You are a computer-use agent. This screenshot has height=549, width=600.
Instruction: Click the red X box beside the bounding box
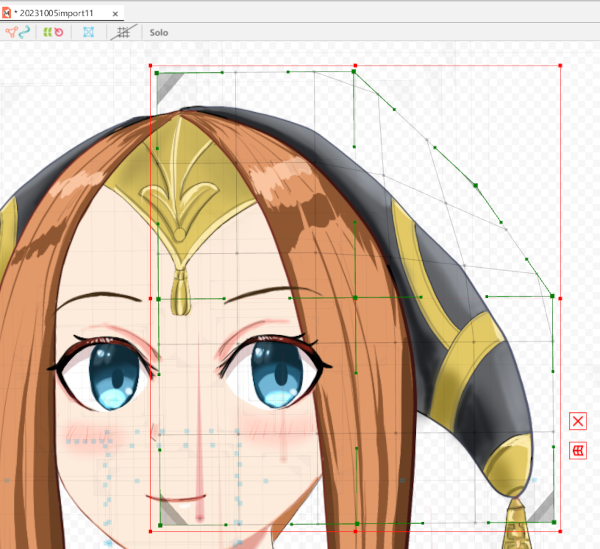tap(577, 420)
